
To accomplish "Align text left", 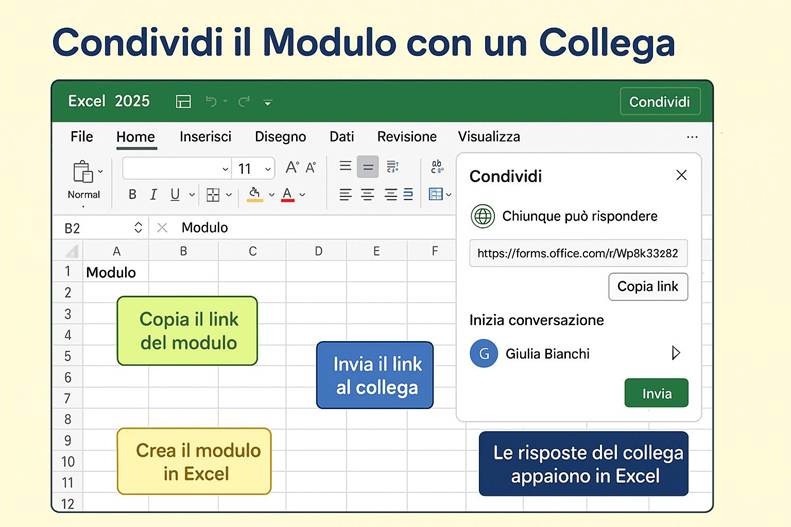I will [346, 194].
